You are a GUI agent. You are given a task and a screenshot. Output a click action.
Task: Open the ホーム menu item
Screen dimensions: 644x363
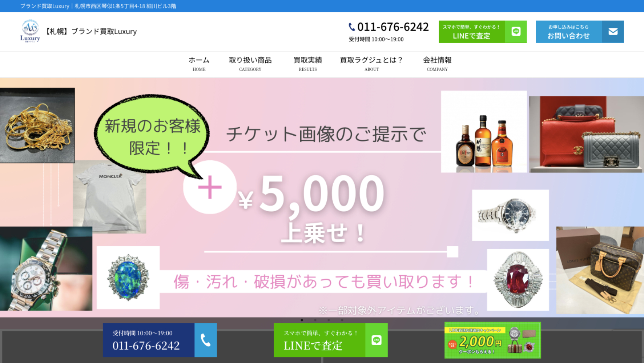coord(199,64)
